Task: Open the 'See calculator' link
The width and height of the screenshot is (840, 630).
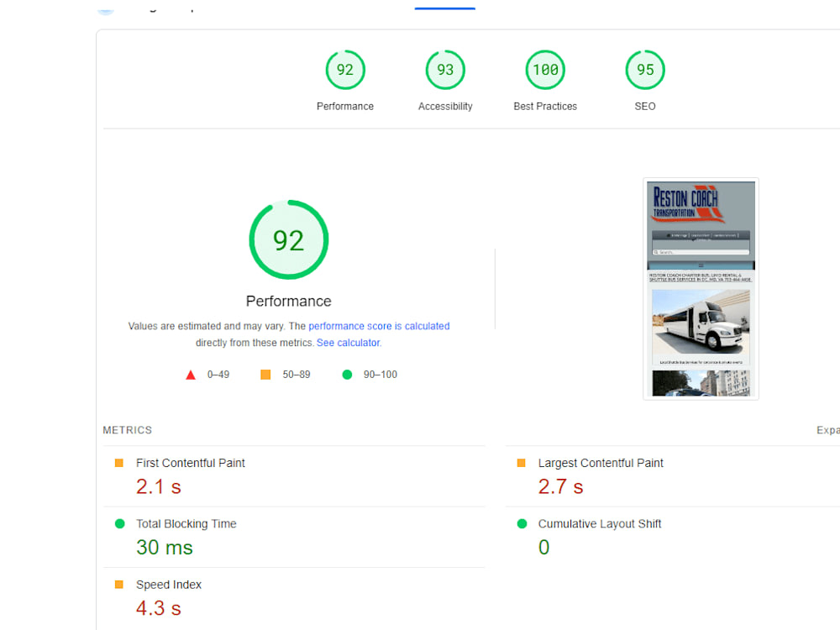Action: click(349, 343)
